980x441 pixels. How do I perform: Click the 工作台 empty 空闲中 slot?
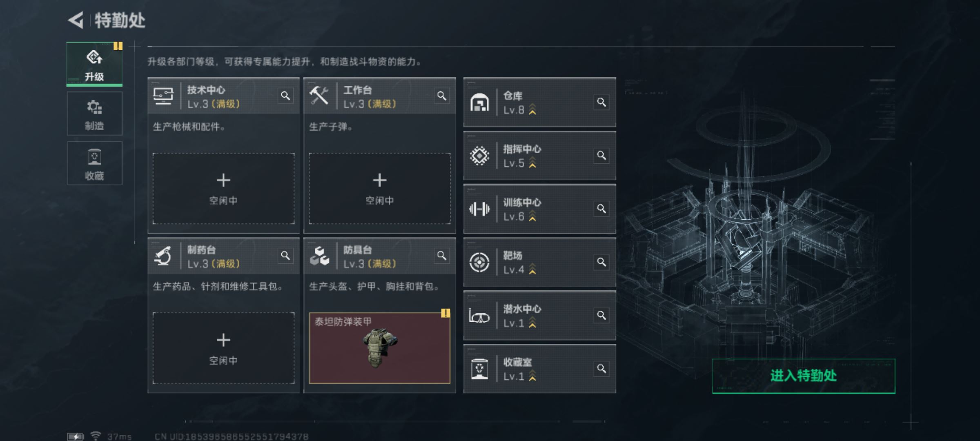tap(380, 189)
